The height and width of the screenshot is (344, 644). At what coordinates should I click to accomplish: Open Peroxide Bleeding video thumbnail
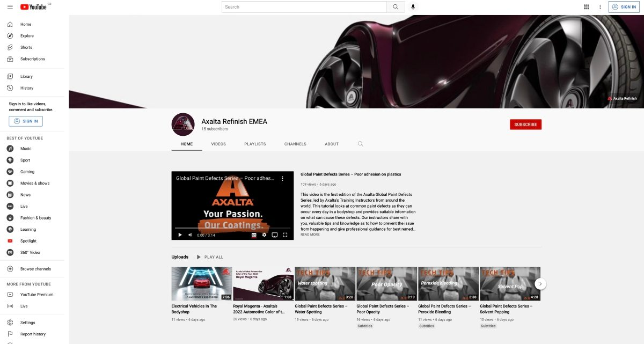[449, 284]
